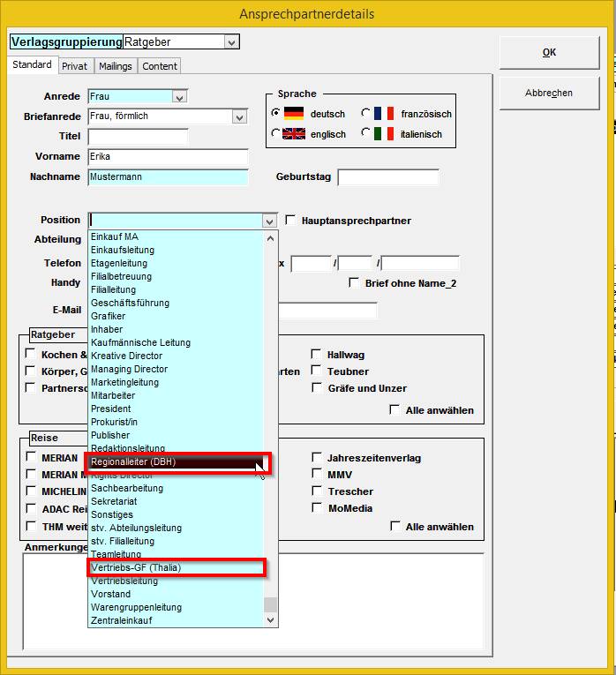The width and height of the screenshot is (616, 675).
Task: Choose Geschäftsführung from the dropdown list
Action: [176, 303]
